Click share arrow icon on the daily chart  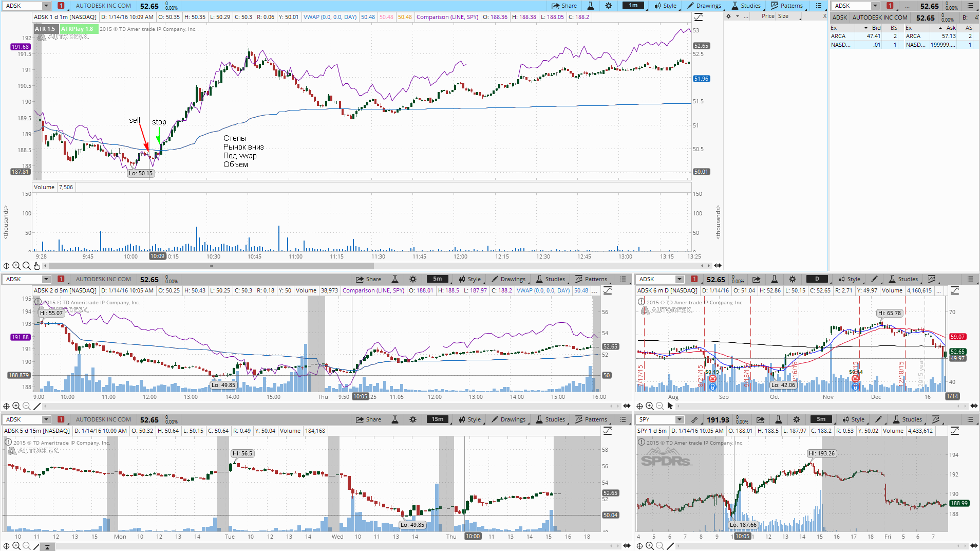(757, 279)
